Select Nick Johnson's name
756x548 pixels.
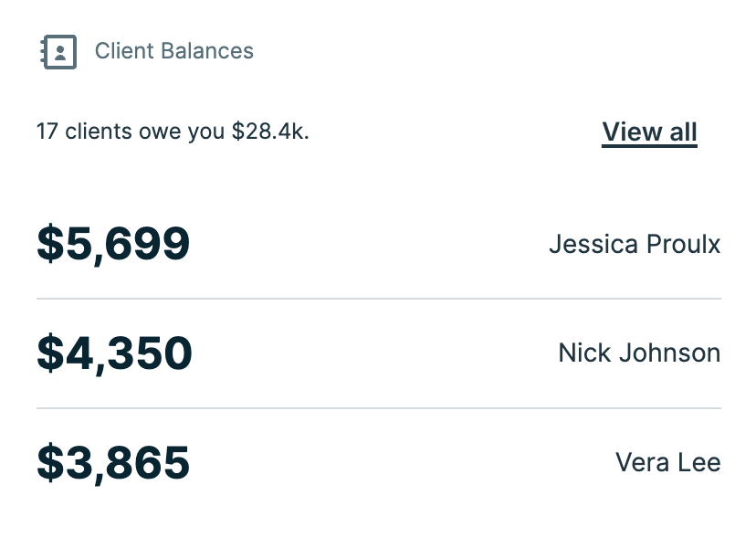click(x=639, y=353)
